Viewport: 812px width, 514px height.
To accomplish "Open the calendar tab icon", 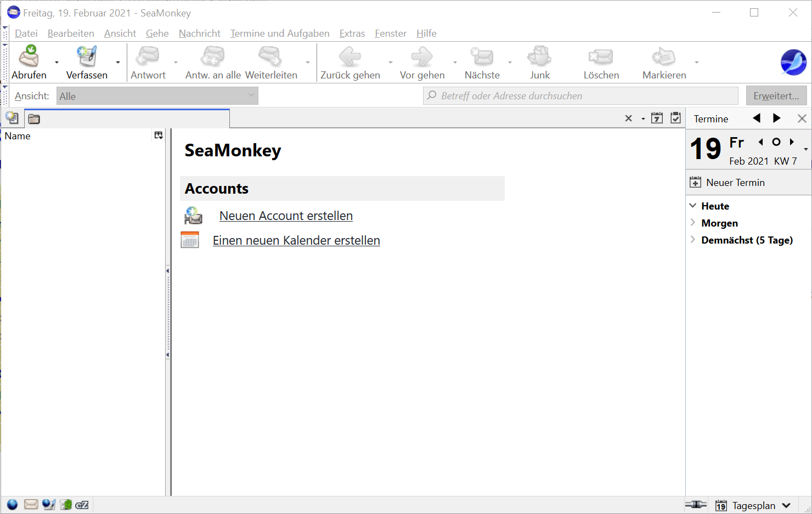I will (x=657, y=118).
